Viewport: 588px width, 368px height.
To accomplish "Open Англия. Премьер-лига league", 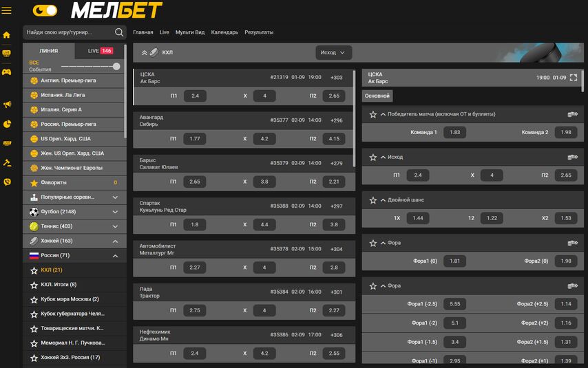I will point(74,80).
